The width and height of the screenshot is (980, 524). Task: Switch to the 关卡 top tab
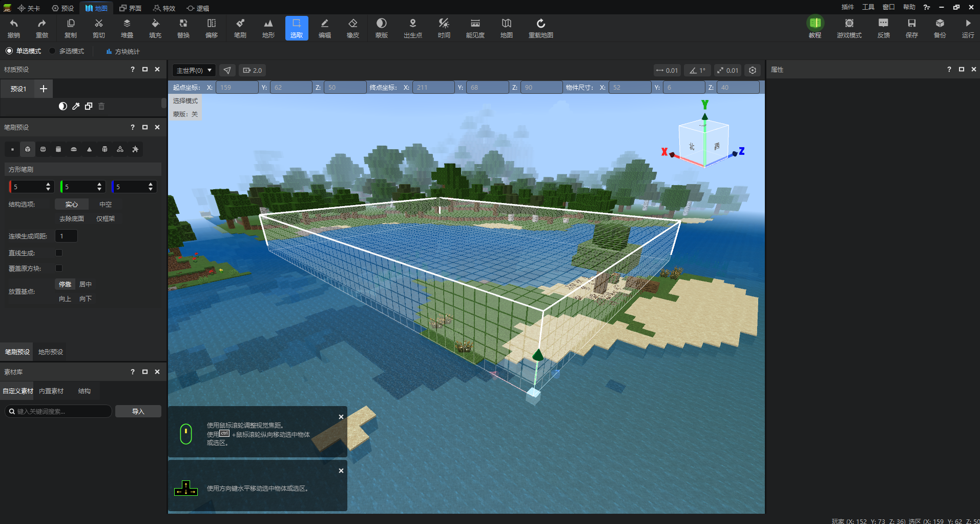(29, 8)
